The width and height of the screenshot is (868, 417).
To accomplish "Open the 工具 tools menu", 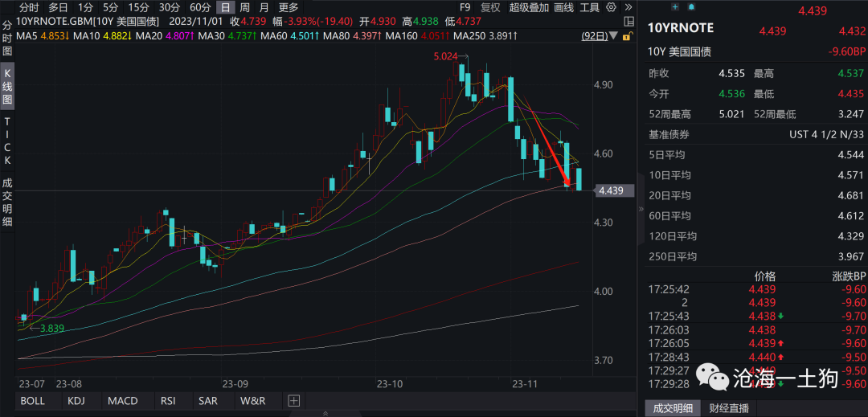I will (590, 8).
